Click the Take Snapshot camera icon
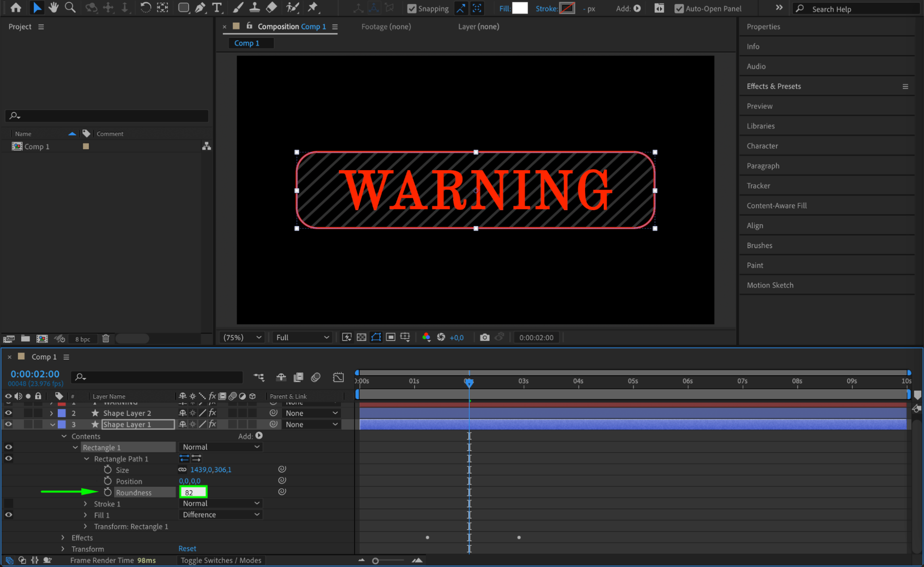Viewport: 924px width, 567px height. (x=484, y=337)
